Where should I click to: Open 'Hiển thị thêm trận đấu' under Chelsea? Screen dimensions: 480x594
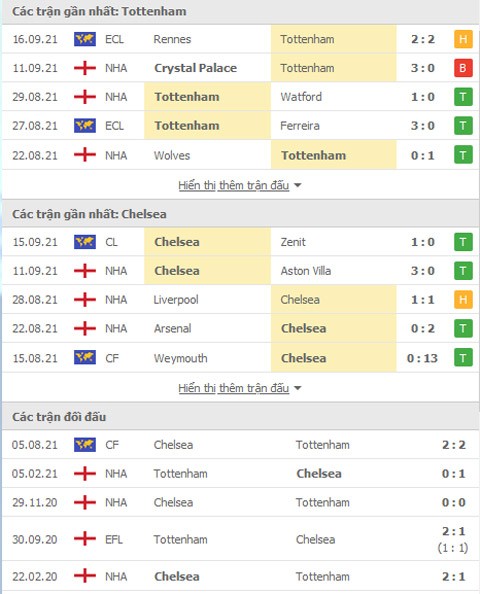coord(234,388)
